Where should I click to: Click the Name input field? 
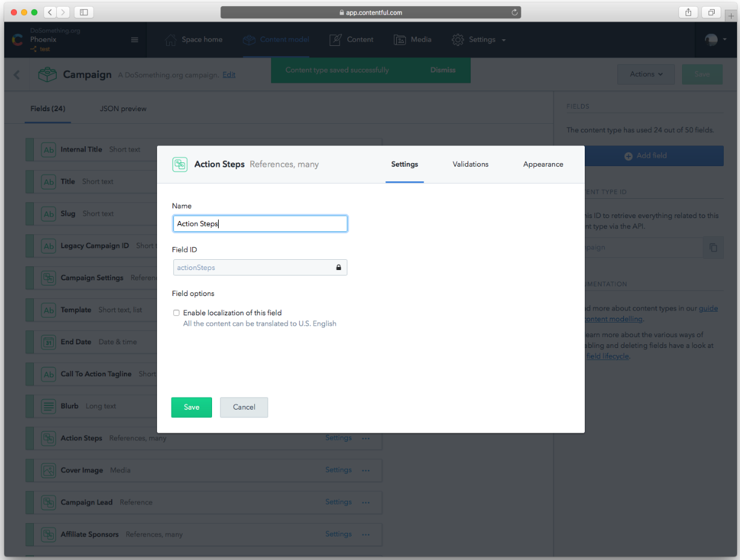tap(260, 224)
